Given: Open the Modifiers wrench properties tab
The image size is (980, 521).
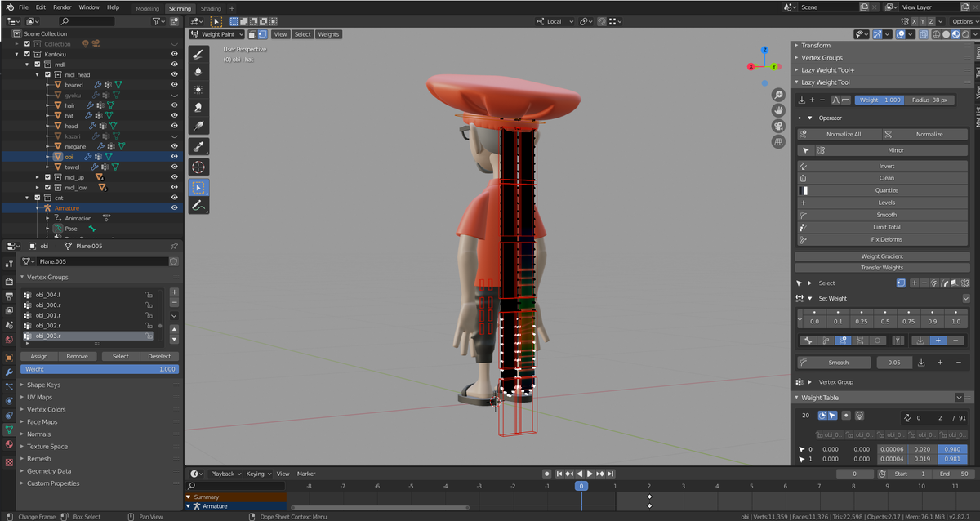Looking at the screenshot, I should point(9,372).
